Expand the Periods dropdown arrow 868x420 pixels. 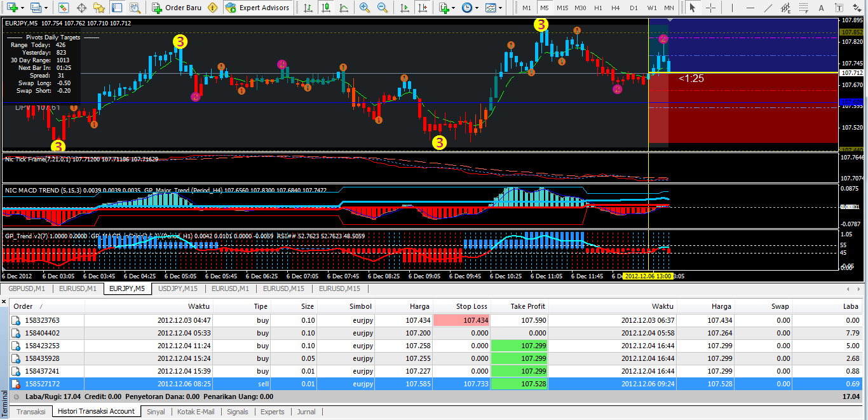(x=477, y=8)
